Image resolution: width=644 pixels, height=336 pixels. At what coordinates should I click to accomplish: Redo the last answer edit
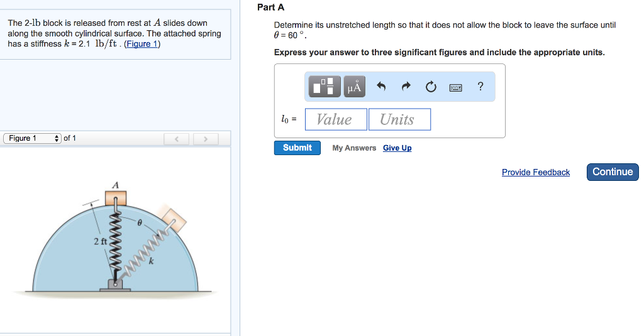(x=406, y=87)
